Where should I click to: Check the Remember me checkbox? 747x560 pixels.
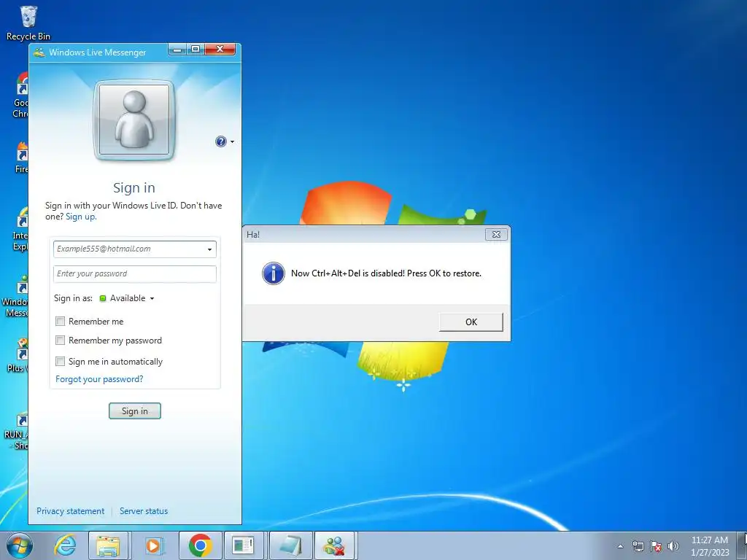tap(60, 322)
